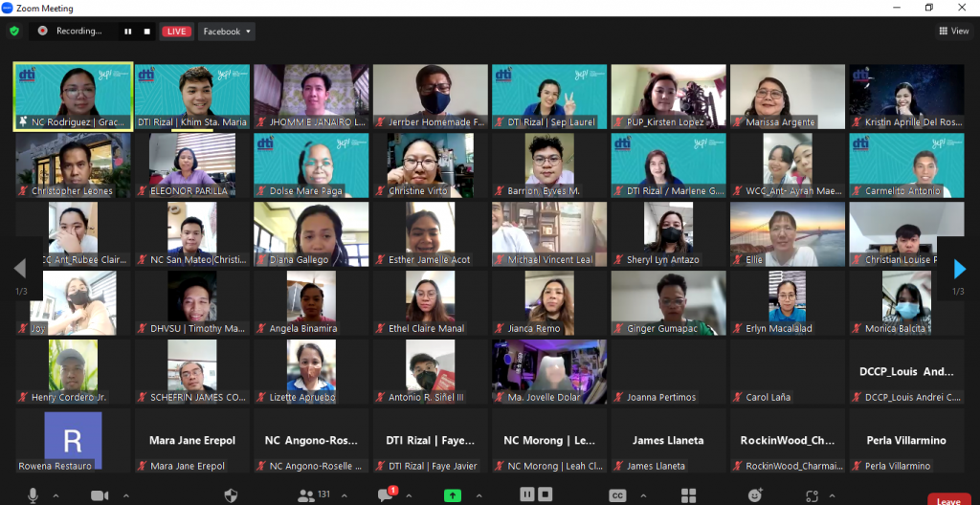The width and height of the screenshot is (980, 505).
Task: Select Ellie video tile with bridge background
Action: (788, 233)
